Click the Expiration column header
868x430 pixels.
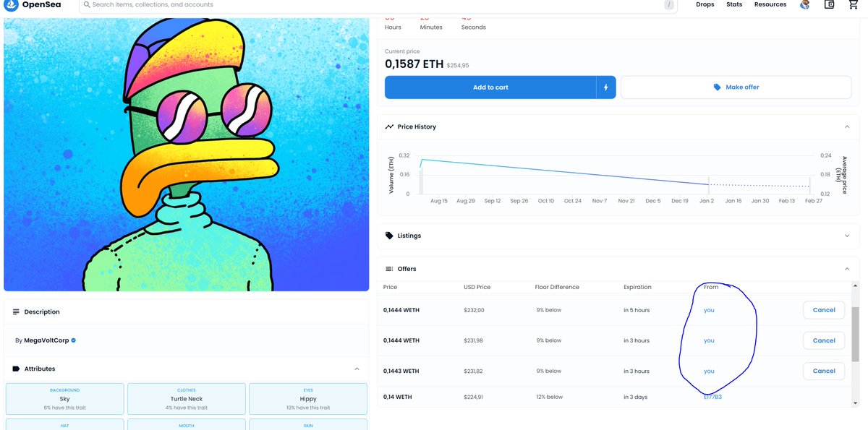tap(638, 287)
